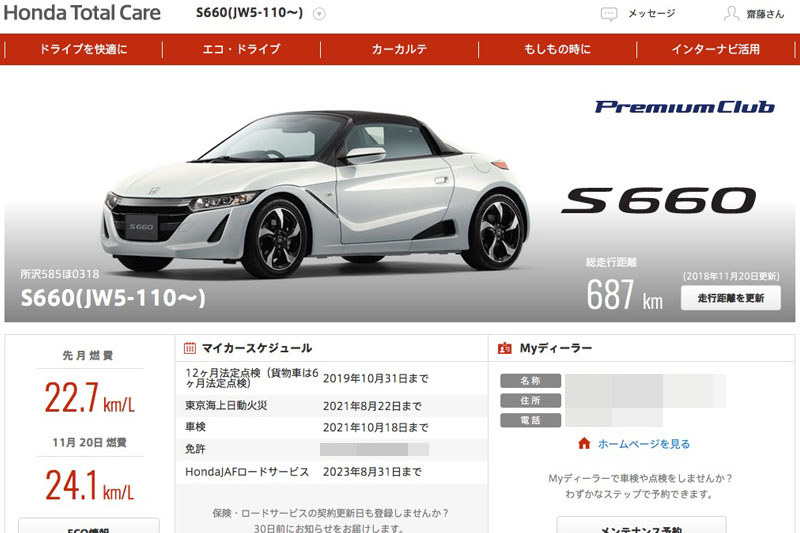Click the dealer icon beside Myディーラー
The image size is (800, 533).
(505, 348)
